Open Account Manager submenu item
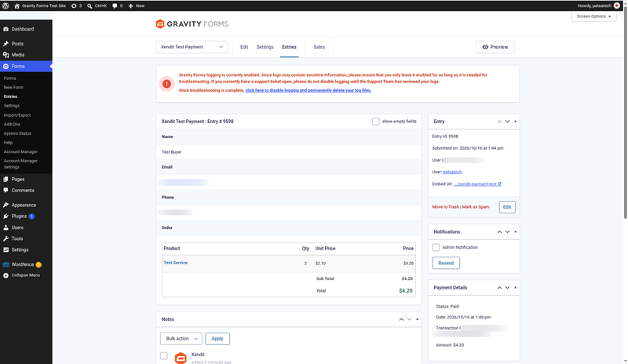This screenshot has width=628, height=364. pyautogui.click(x=20, y=151)
